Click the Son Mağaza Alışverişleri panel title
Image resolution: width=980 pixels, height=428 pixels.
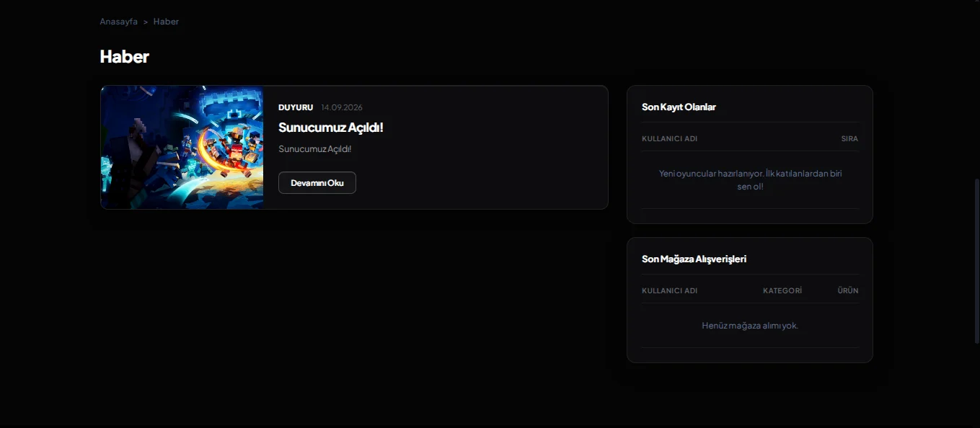(x=694, y=259)
